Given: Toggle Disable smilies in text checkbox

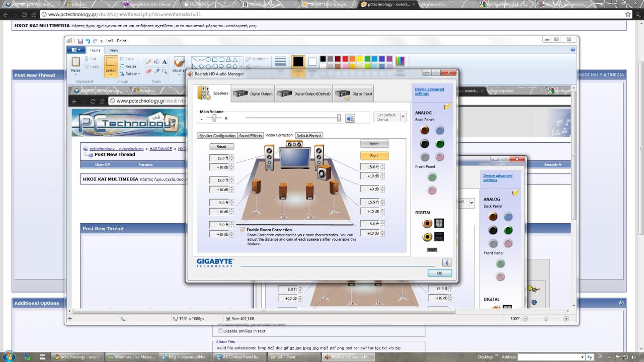Looking at the screenshot, I should click(220, 331).
